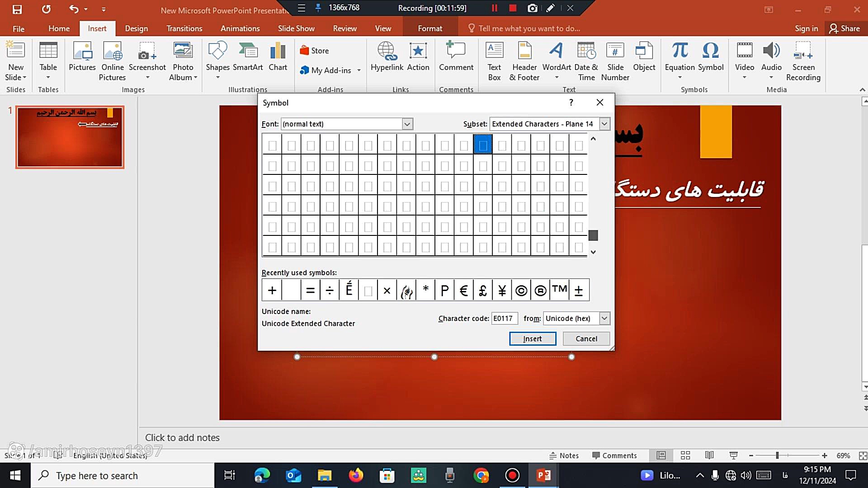The height and width of the screenshot is (488, 868).
Task: Switch to the Animations tab
Action: click(x=240, y=28)
